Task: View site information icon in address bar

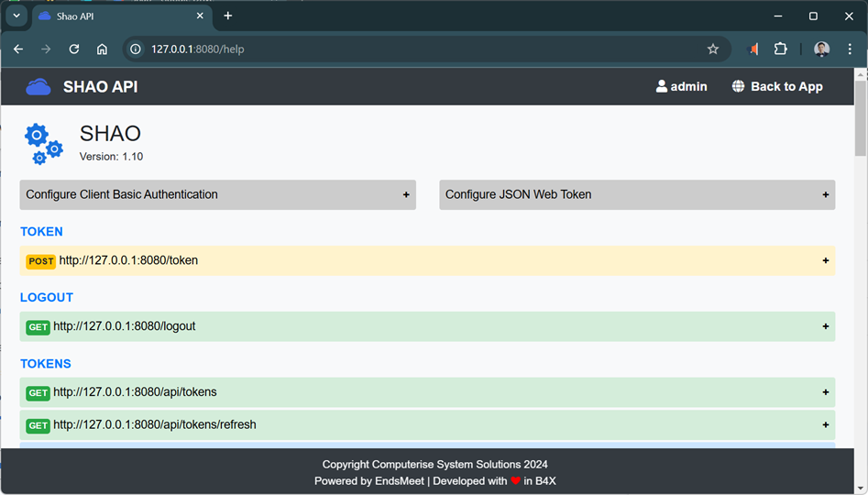Action: point(136,49)
